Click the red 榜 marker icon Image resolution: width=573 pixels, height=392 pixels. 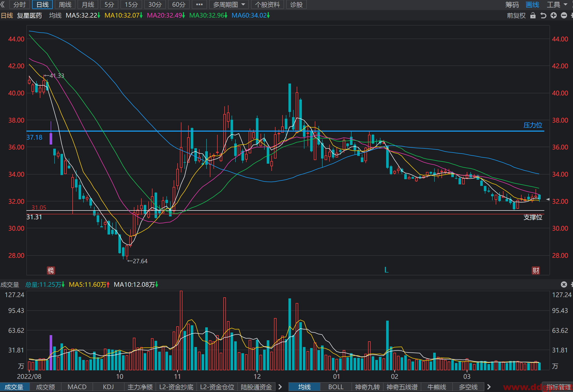51,270
